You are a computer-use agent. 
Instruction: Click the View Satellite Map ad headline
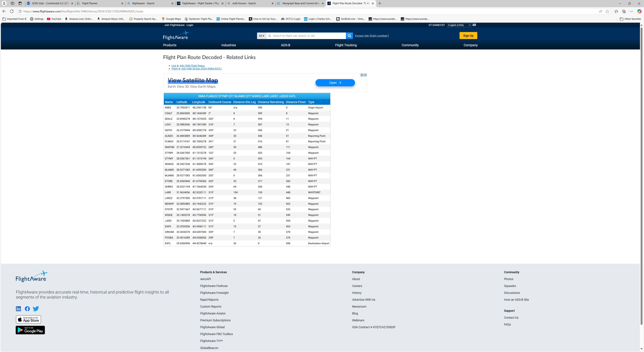[193, 80]
